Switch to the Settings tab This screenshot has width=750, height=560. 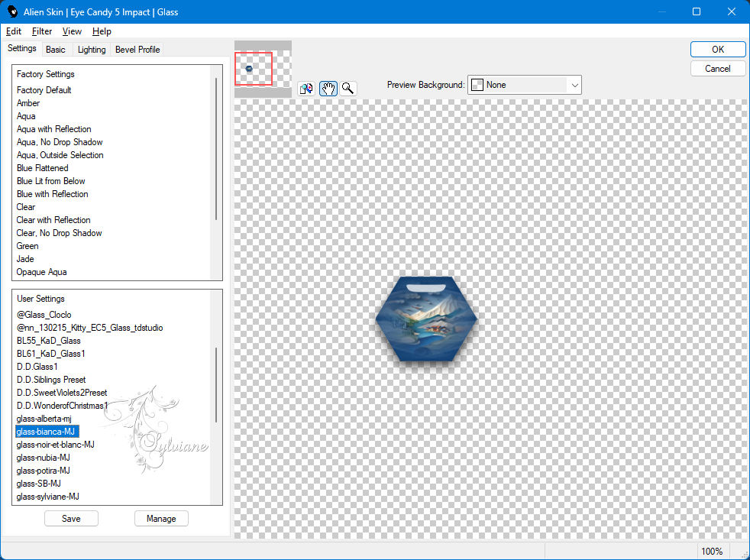click(22, 48)
